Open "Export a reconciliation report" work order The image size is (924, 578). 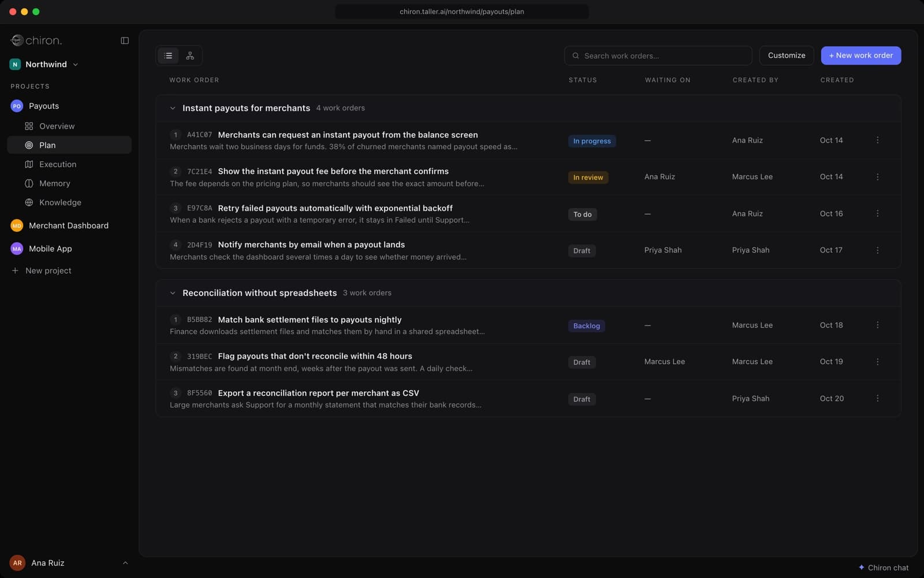tap(318, 393)
